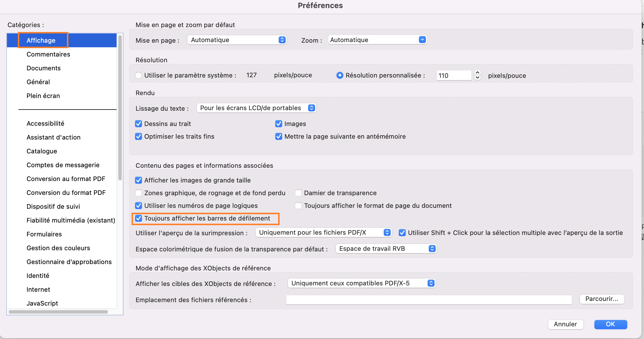This screenshot has height=339, width=644.
Task: Enable "Toujours afficher le format de page du document"
Action: coord(298,206)
